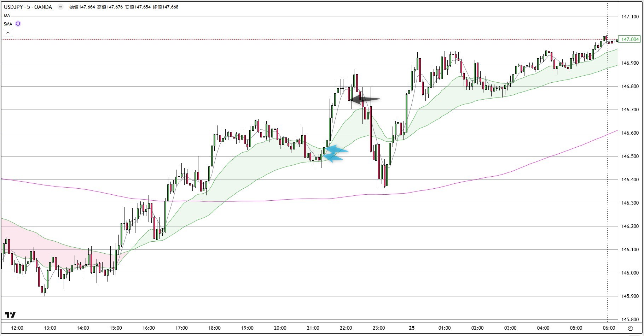
Task: Select the USDJPY · 5 · OANDA title
Action: tap(28, 7)
